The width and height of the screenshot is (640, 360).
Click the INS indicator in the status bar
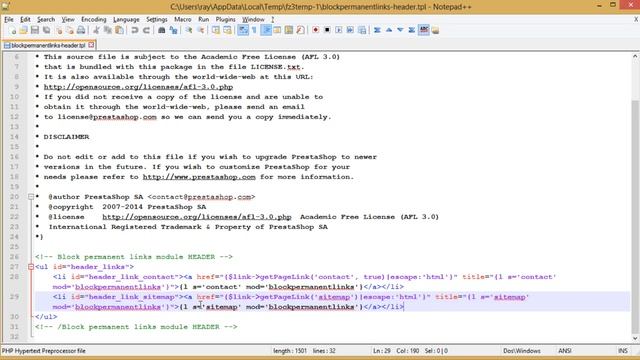coord(623,351)
